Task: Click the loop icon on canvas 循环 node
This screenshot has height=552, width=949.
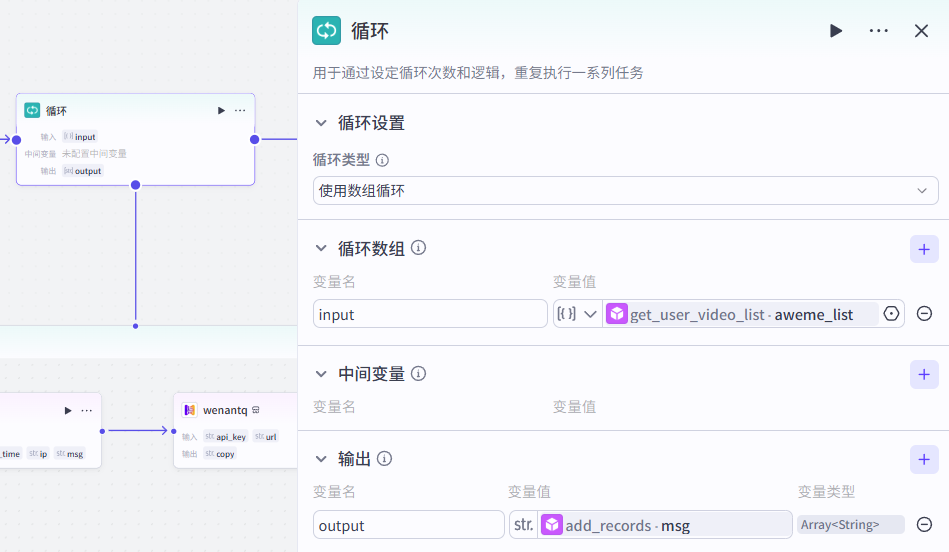Action: 32,110
